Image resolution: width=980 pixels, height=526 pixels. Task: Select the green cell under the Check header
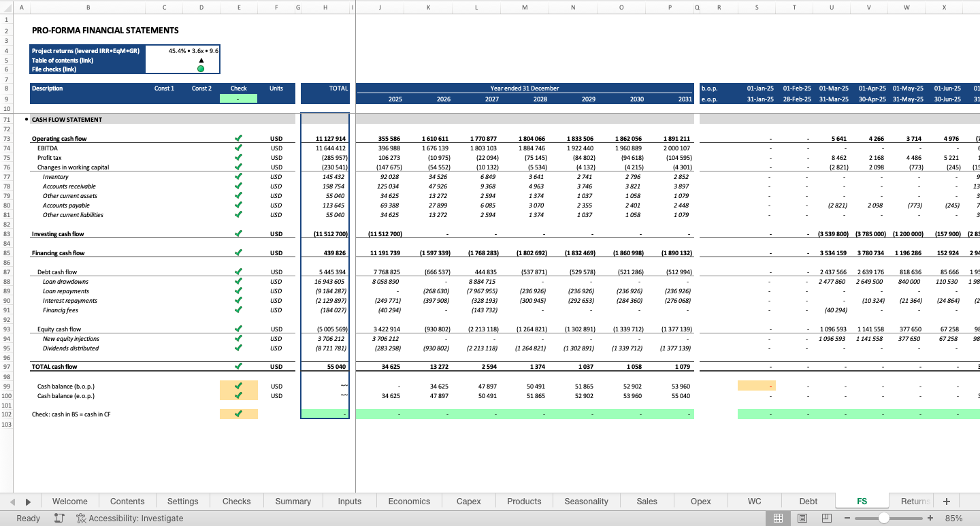238,99
